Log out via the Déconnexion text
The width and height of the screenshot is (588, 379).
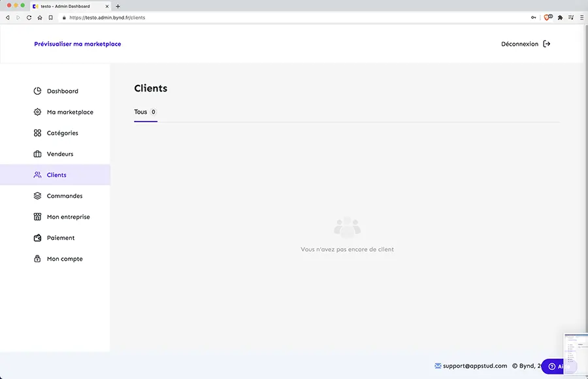520,44
